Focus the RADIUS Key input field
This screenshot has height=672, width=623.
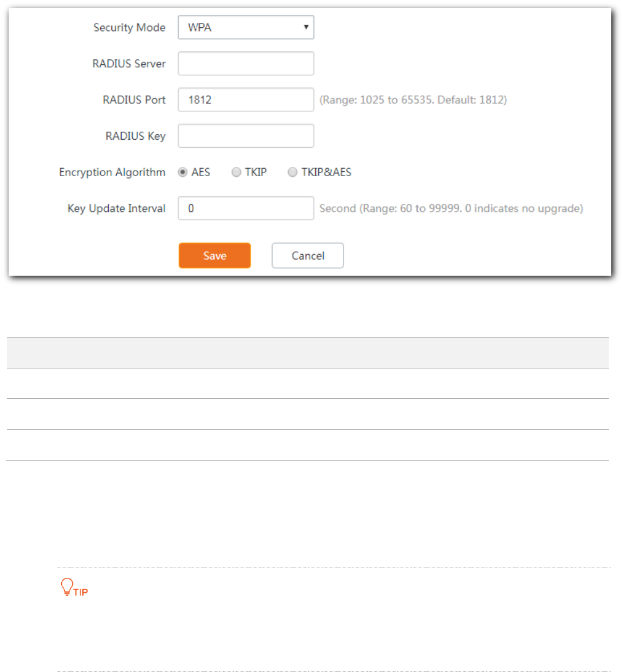pyautogui.click(x=246, y=136)
